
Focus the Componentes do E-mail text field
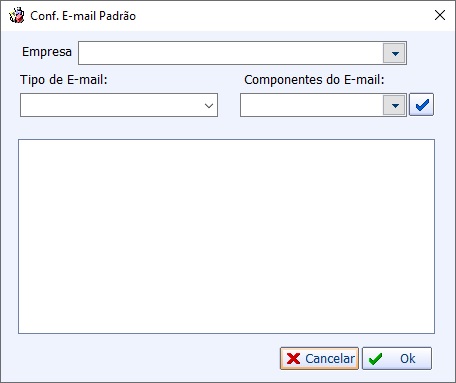[312, 105]
